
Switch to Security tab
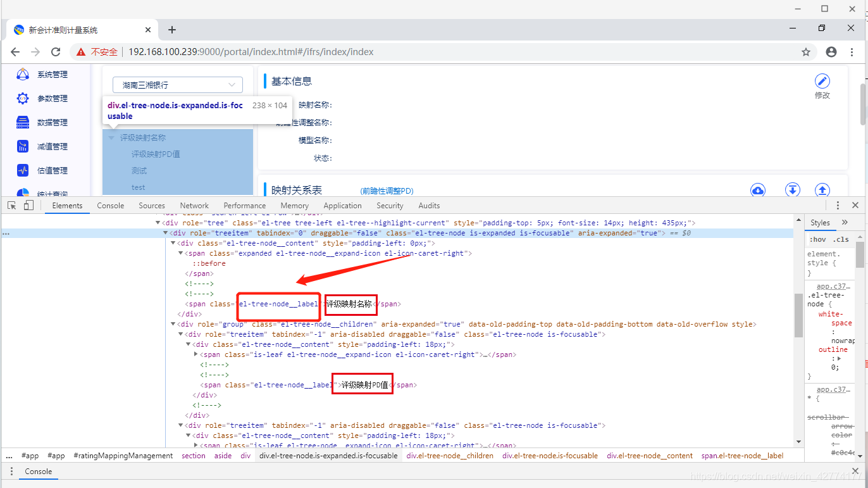click(390, 206)
